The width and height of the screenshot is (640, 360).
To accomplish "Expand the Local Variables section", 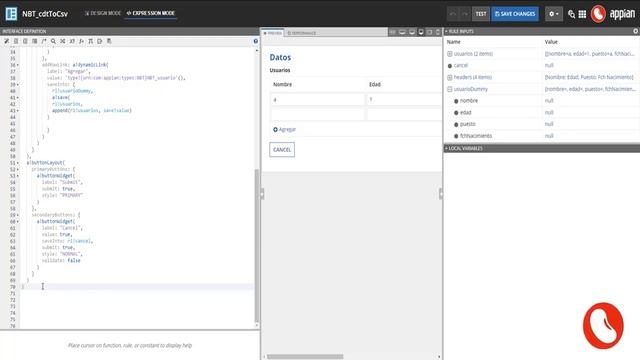I will 464,148.
